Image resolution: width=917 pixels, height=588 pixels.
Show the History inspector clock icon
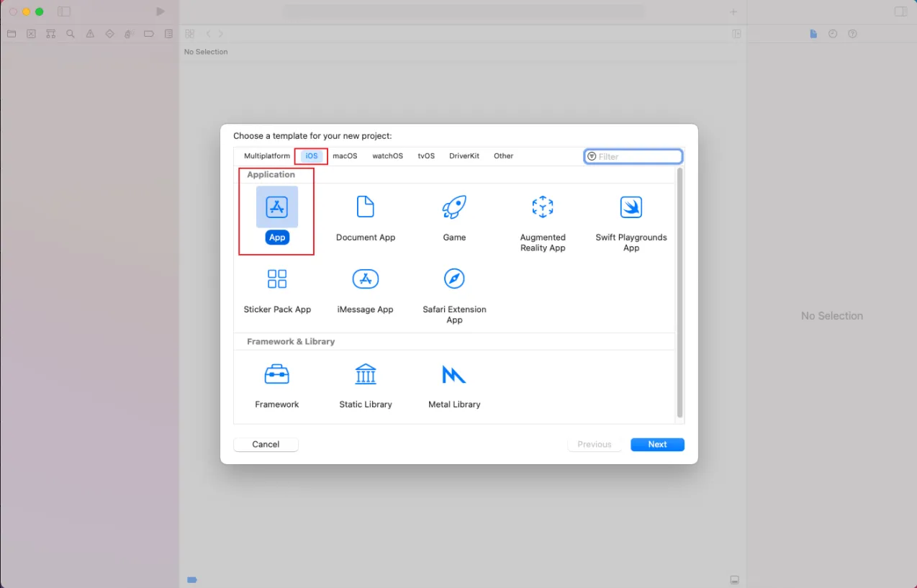[x=833, y=34]
